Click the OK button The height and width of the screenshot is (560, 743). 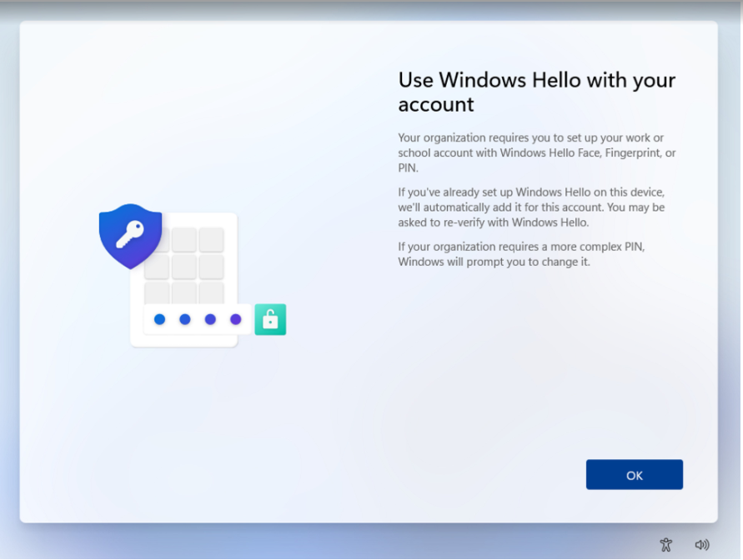pos(634,474)
